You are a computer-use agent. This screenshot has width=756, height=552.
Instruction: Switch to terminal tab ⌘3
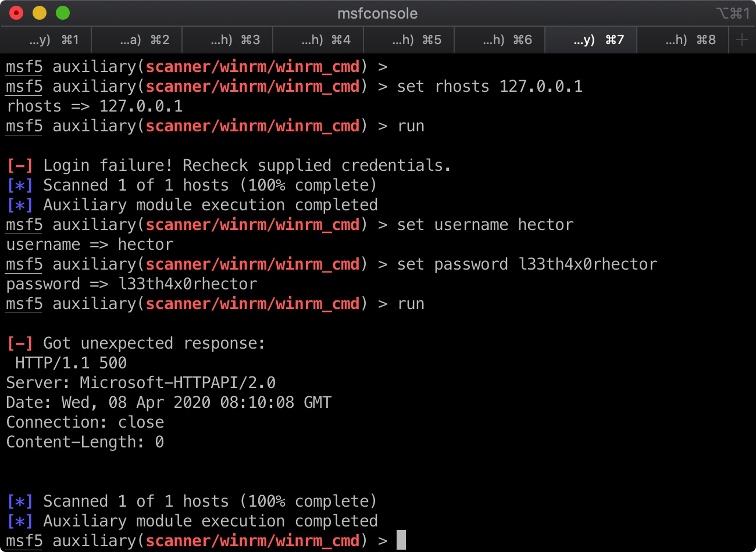tap(227, 40)
